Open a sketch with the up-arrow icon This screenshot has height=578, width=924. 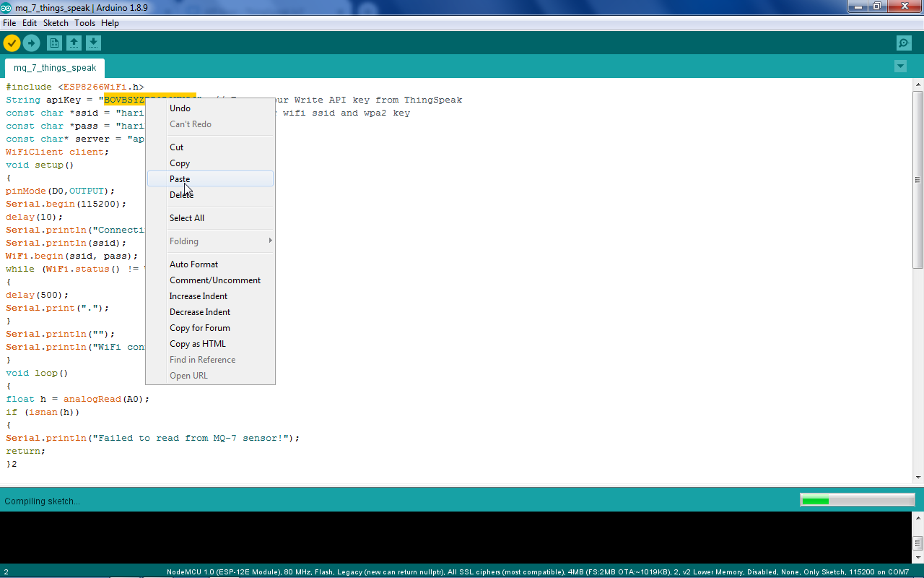tap(74, 43)
